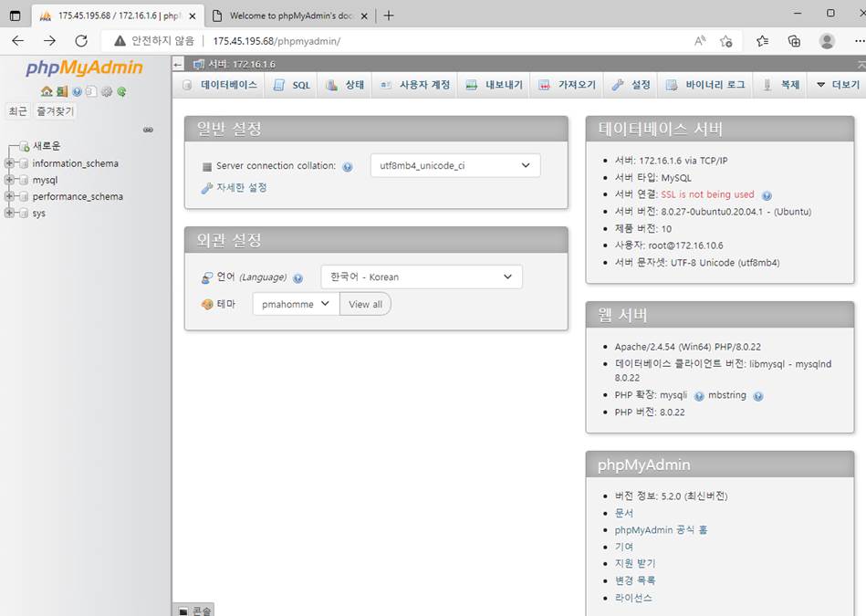Open navigation panel settings gear icon
The width and height of the screenshot is (866, 616).
[107, 91]
